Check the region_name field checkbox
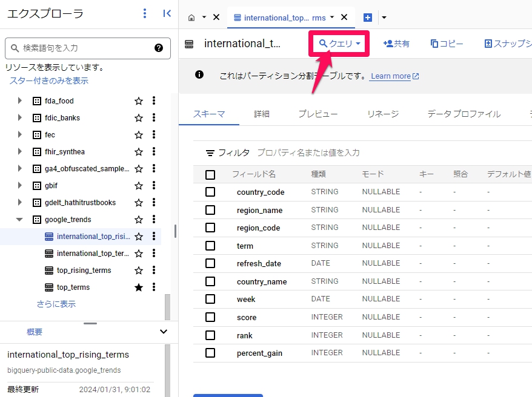The height and width of the screenshot is (397, 532). 210,210
